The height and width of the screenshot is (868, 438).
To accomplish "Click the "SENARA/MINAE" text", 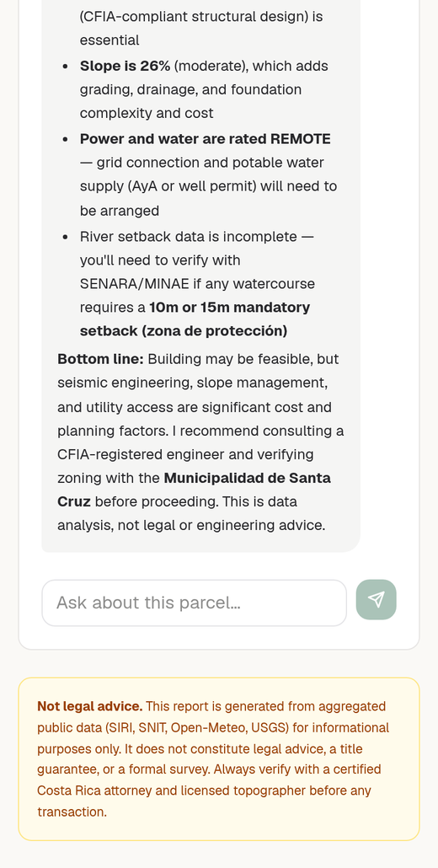I will 135,284.
